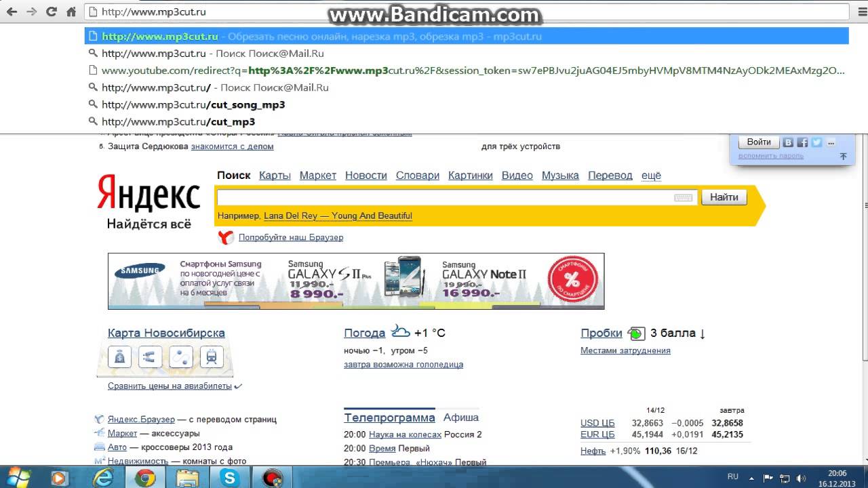Click the browser forward arrow
The width and height of the screenshot is (868, 488).
pyautogui.click(x=32, y=12)
